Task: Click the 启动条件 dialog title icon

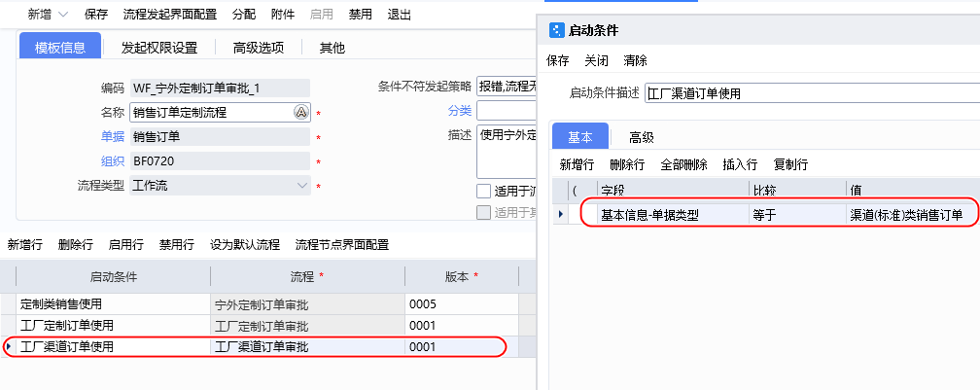Action: pos(556,30)
